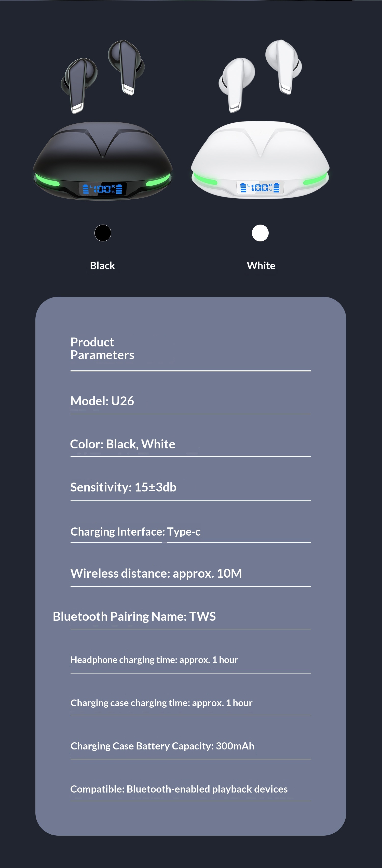Viewport: 382px width, 868px height.
Task: Click the "Charging Interface: Type-c" row
Action: click(x=135, y=532)
